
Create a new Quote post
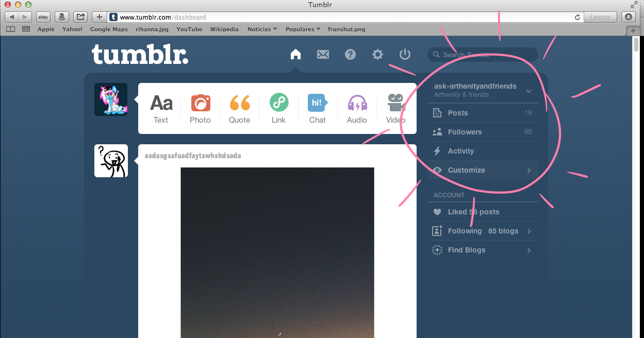click(x=239, y=108)
